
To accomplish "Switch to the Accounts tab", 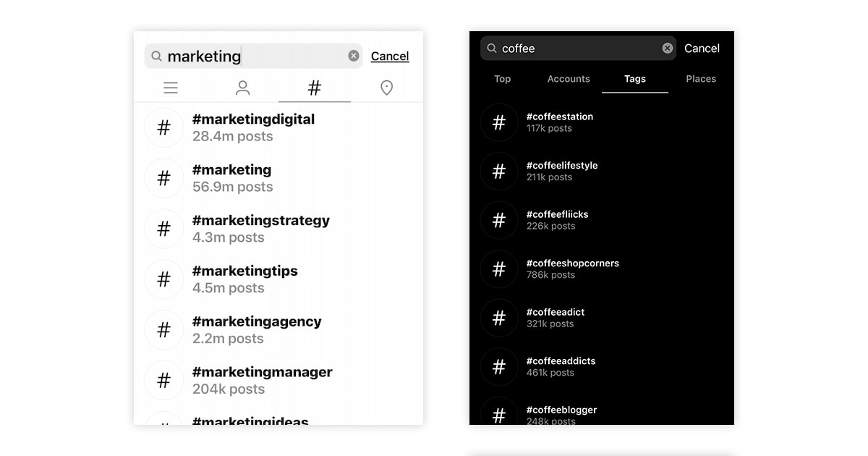I will point(569,79).
